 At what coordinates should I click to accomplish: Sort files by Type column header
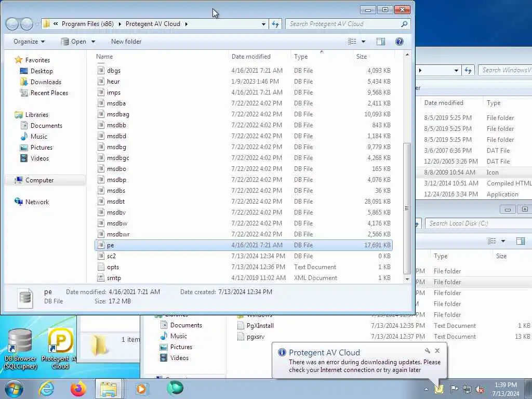[x=322, y=57]
